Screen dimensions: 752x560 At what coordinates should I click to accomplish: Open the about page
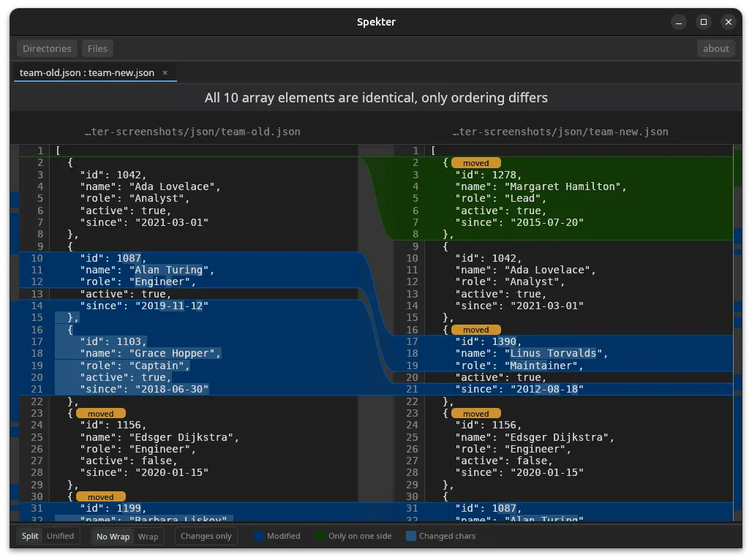tap(715, 48)
